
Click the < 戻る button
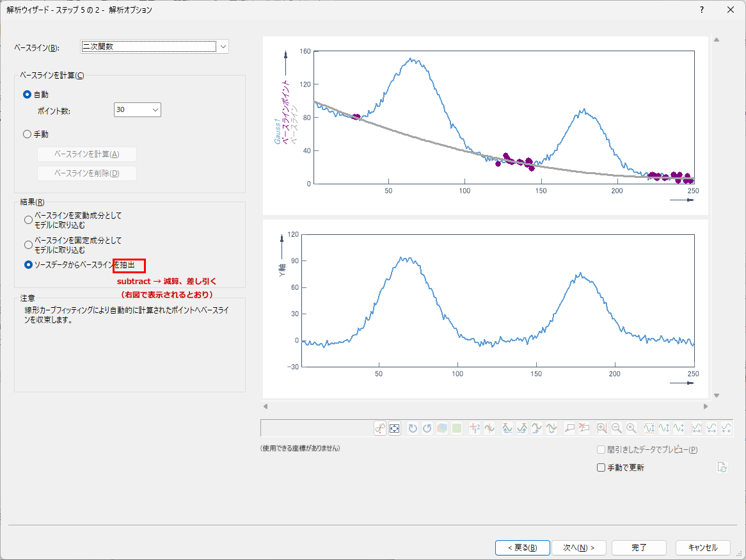pos(521,548)
